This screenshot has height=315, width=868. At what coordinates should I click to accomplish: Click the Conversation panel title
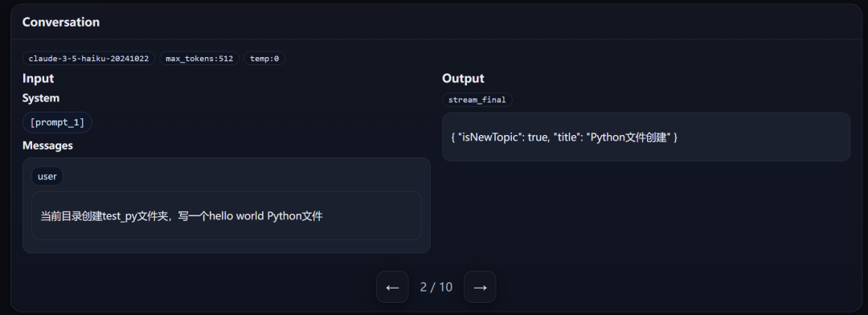click(61, 22)
